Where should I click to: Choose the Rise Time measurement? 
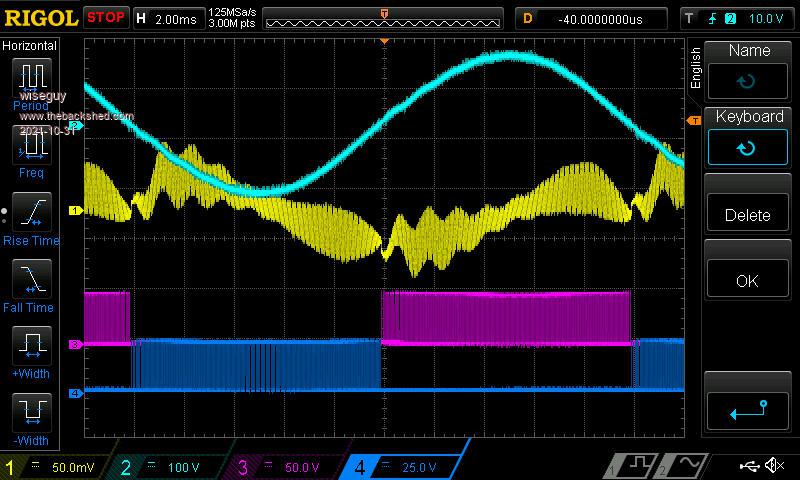click(31, 214)
